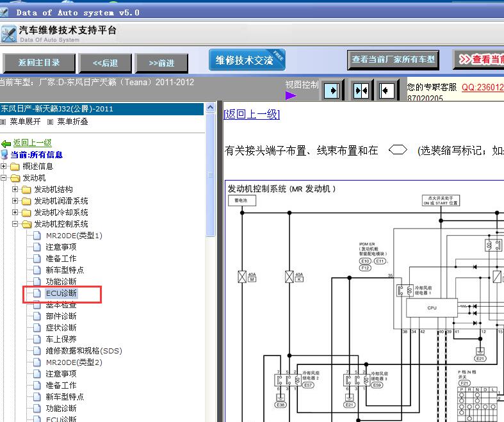The width and height of the screenshot is (504, 422).
Task: Go forward with the >>前进 button
Action: [161, 63]
